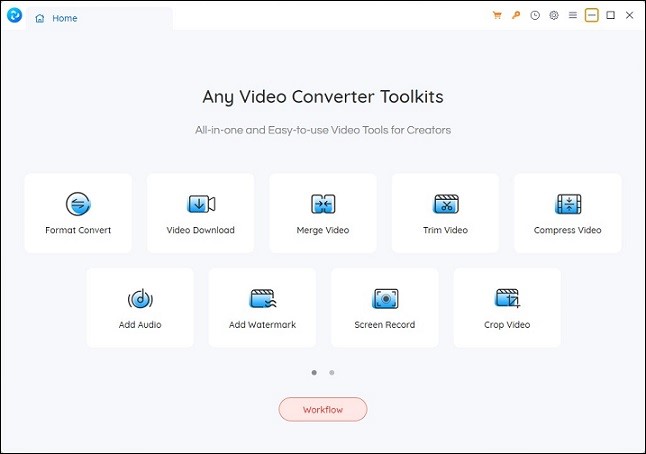The height and width of the screenshot is (454, 646).
Task: Choose the Add Watermark tool
Action: coord(262,308)
